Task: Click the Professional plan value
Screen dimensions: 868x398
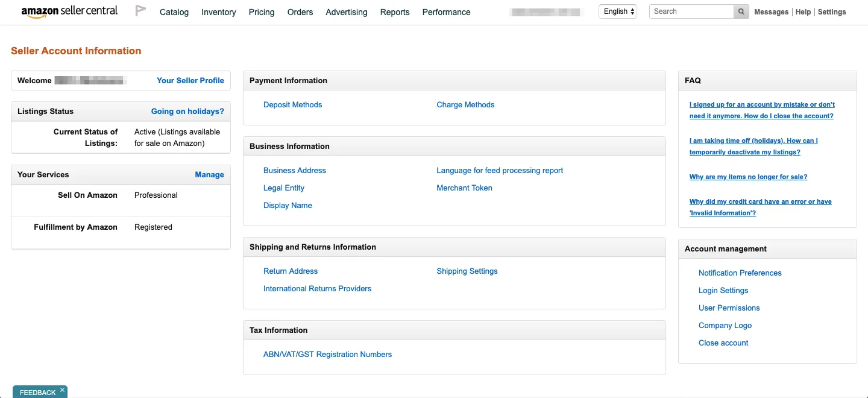Action: click(156, 195)
